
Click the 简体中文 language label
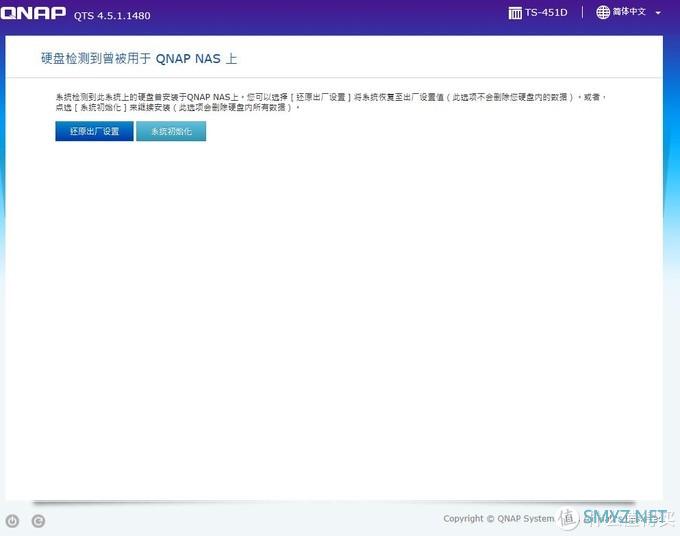point(629,12)
